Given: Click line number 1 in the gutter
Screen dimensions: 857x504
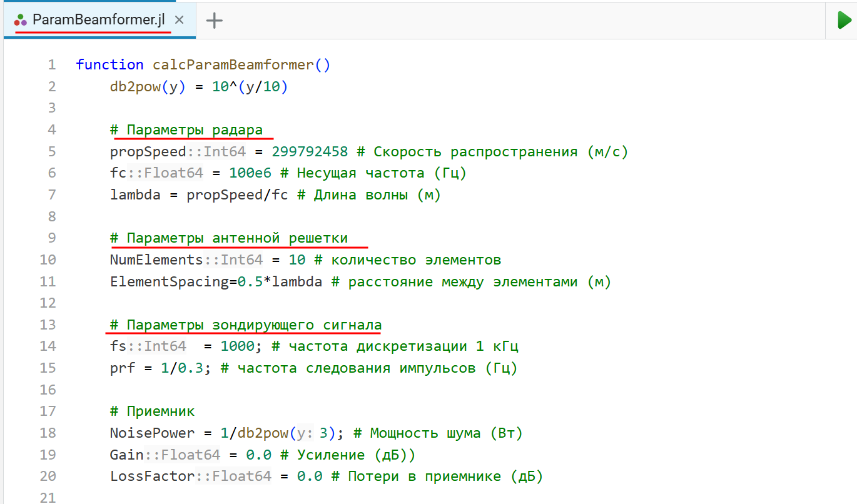Looking at the screenshot, I should tap(51, 64).
